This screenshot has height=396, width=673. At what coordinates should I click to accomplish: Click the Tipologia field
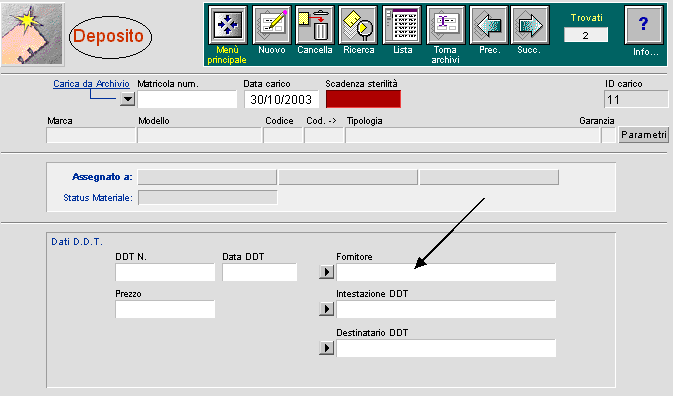[x=473, y=136]
